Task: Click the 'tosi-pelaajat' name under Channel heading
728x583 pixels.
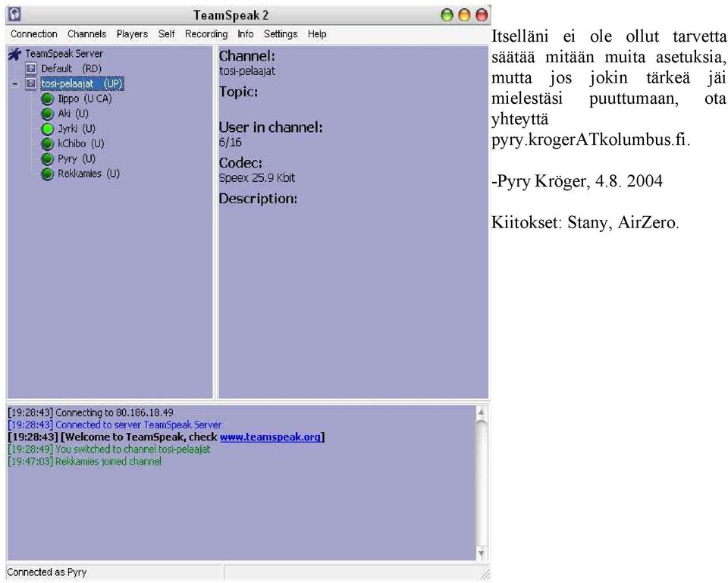Action: (x=247, y=71)
